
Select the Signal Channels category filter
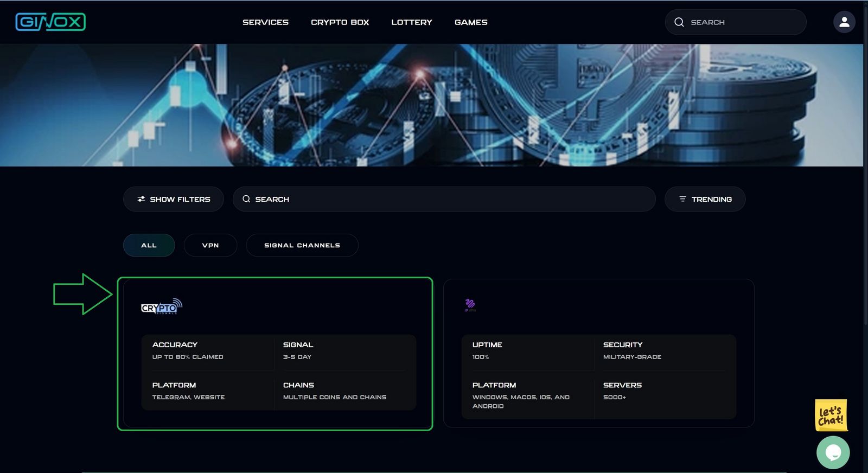click(302, 245)
